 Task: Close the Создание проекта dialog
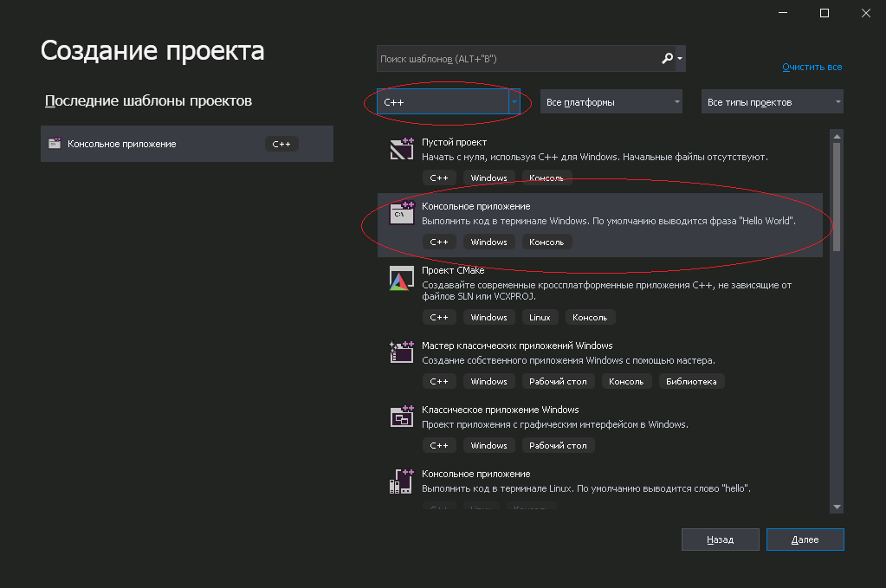click(x=866, y=13)
